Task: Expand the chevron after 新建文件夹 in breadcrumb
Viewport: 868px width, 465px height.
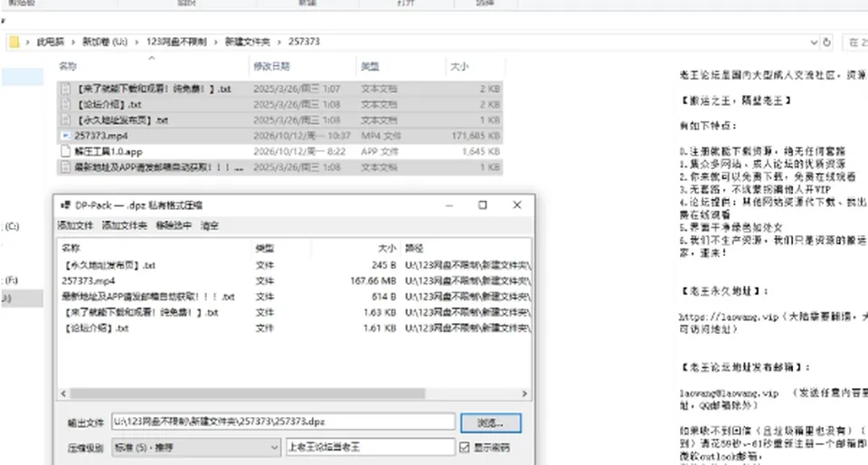Action: click(279, 43)
